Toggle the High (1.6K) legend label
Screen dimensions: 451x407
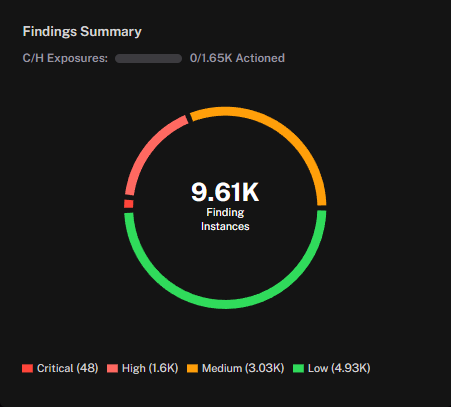click(x=150, y=368)
